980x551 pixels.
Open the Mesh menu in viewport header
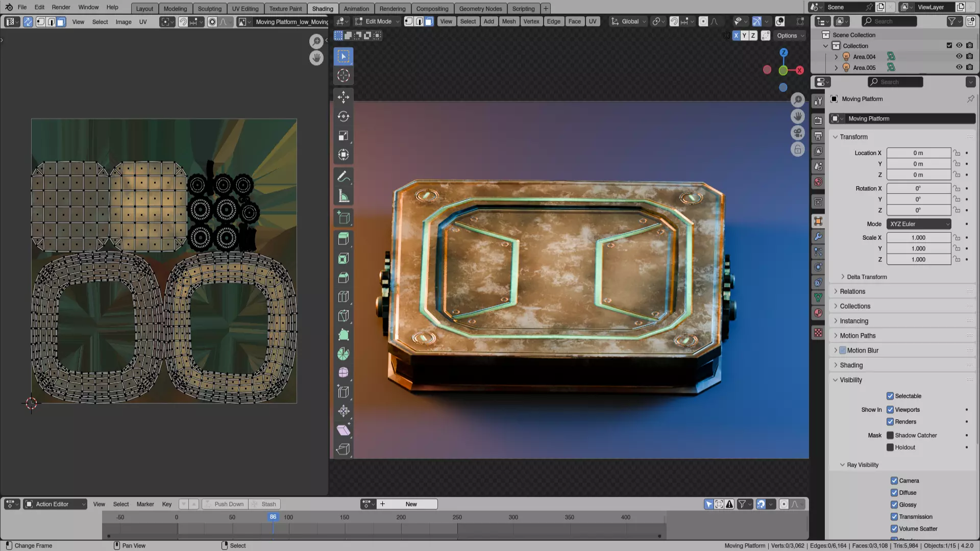[508, 21]
